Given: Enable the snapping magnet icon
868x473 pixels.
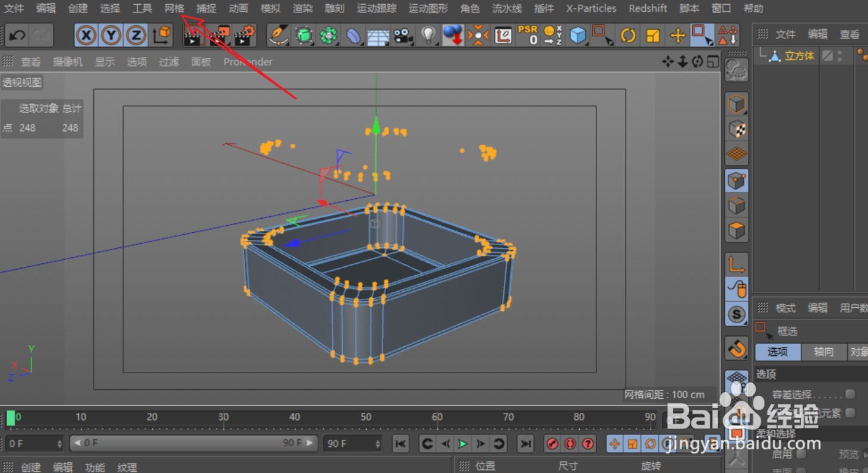Looking at the screenshot, I should 736,349.
